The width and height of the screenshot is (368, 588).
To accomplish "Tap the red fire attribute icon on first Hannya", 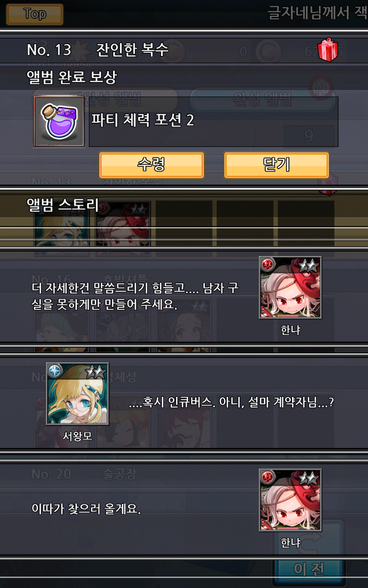I will point(267,265).
